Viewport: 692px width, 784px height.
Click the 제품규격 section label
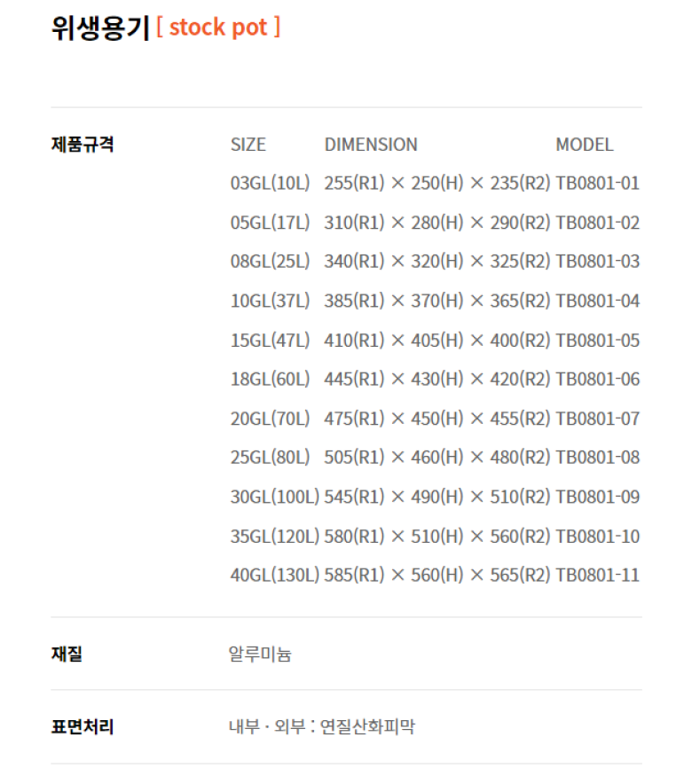point(83,145)
